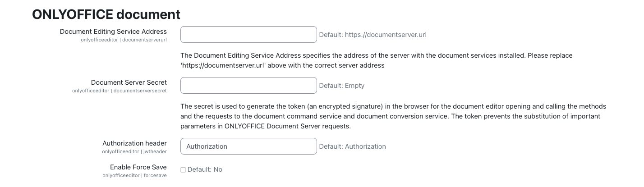The width and height of the screenshot is (644, 187).
Task: Click the 'onlyofficeeditor | documentserversecret' setting identifier
Action: (x=119, y=91)
